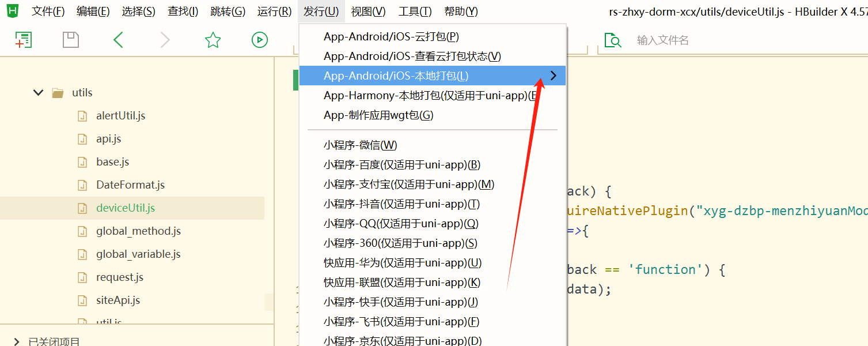
Task: Click the global_method.js file icon
Action: (82, 231)
